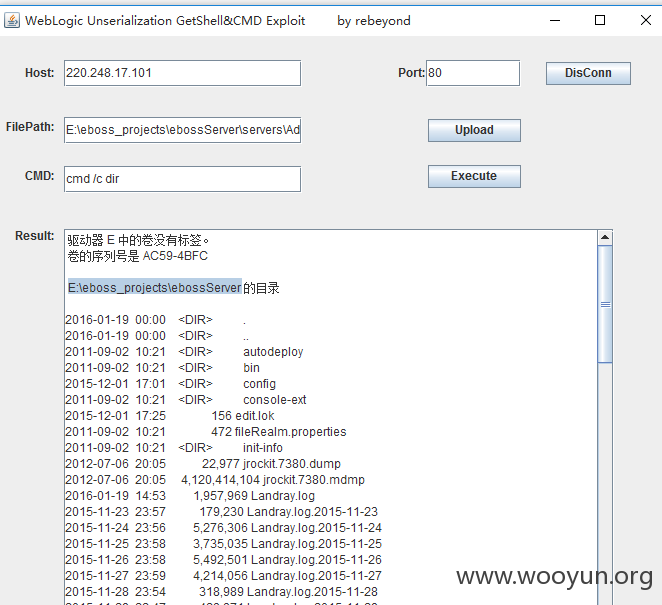Click the DisConn button
This screenshot has width=662, height=605.
point(588,73)
